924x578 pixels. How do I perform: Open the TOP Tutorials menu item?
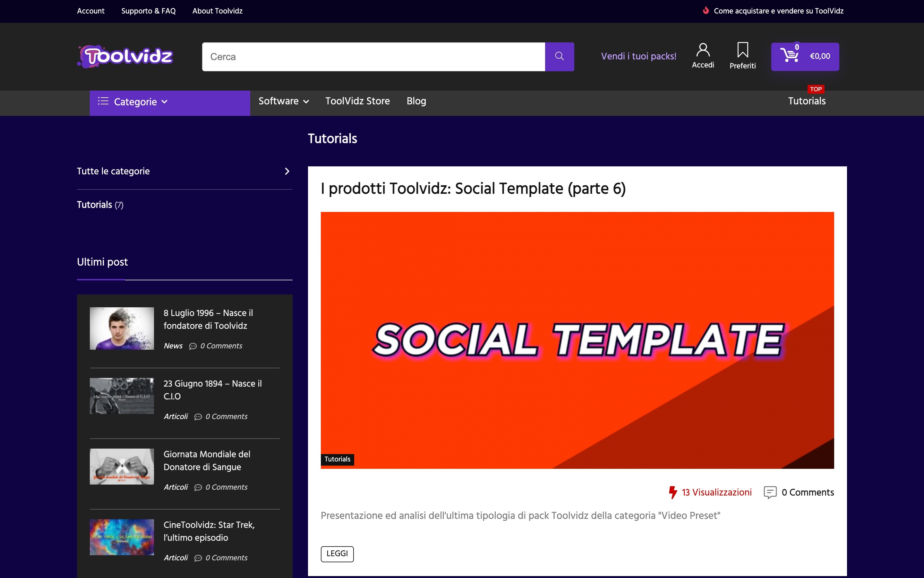(x=806, y=101)
